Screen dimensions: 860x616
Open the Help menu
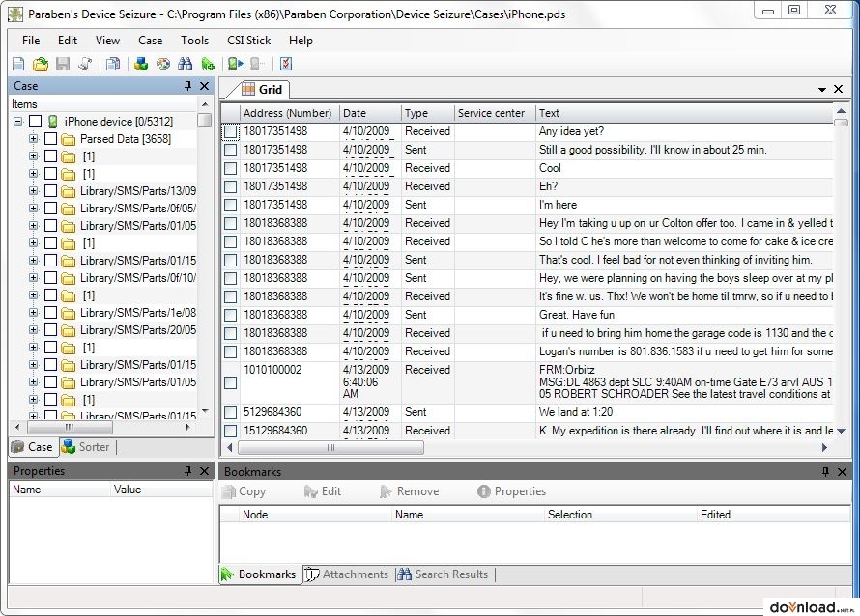(x=301, y=41)
